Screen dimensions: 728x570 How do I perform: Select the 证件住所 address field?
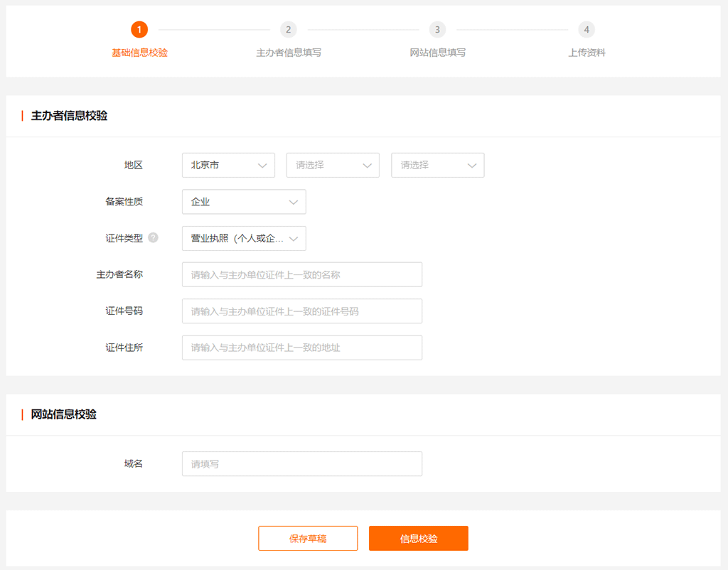(x=302, y=348)
